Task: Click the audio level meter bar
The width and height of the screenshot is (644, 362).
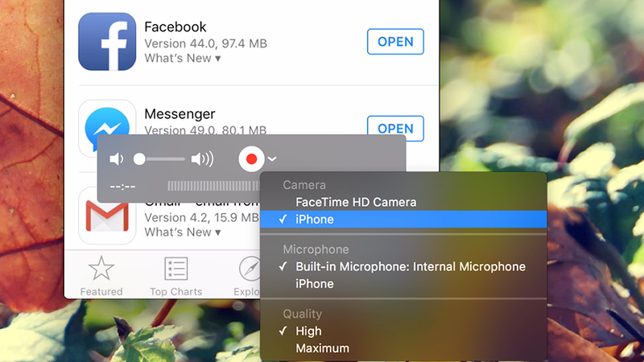Action: tap(213, 187)
